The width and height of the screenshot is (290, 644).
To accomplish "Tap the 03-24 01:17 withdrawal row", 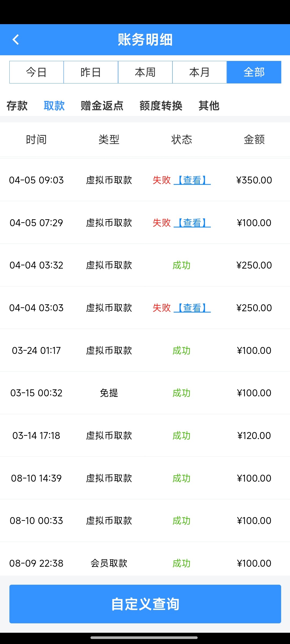I will 145,350.
